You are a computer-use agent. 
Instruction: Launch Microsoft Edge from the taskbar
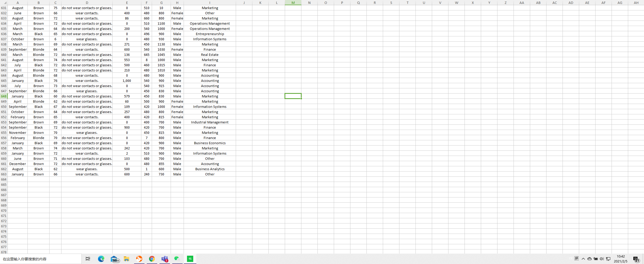[x=101, y=259]
